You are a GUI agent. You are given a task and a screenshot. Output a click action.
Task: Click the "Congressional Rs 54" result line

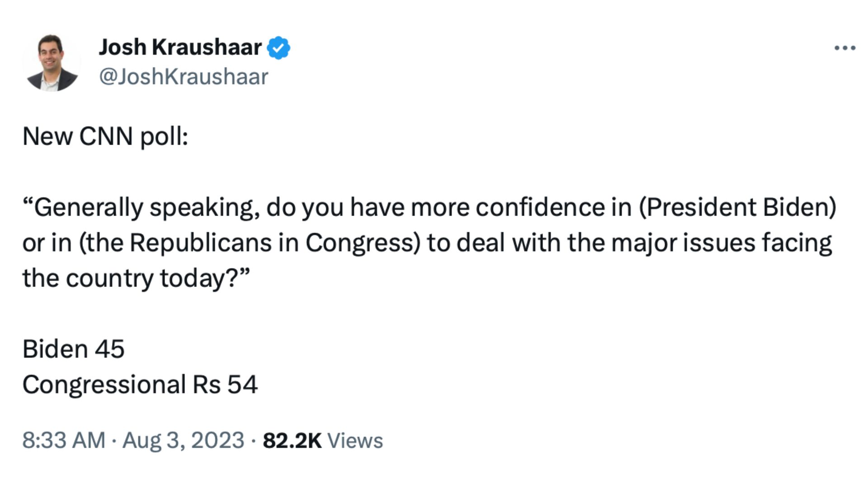pyautogui.click(x=140, y=385)
